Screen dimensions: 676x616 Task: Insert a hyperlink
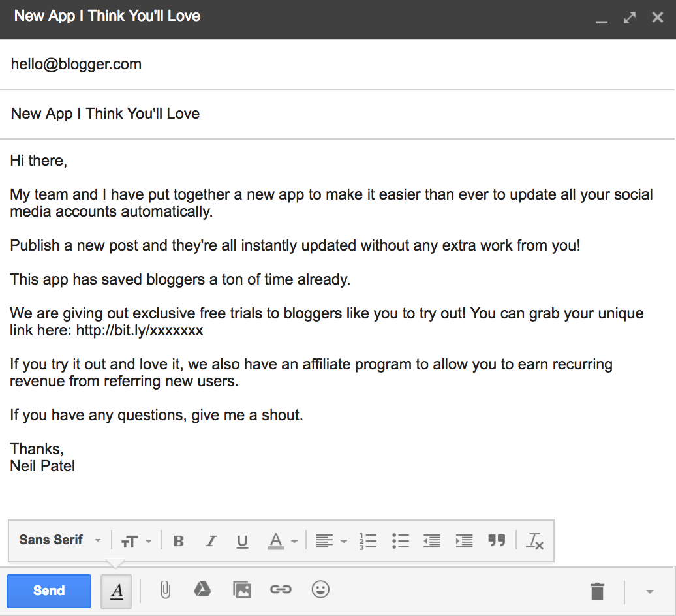[x=281, y=589]
